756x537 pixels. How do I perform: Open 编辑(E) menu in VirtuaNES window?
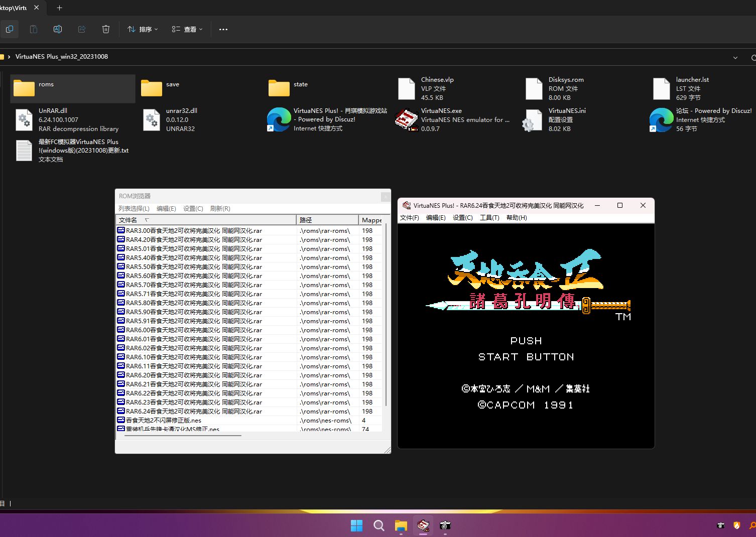pyautogui.click(x=436, y=218)
